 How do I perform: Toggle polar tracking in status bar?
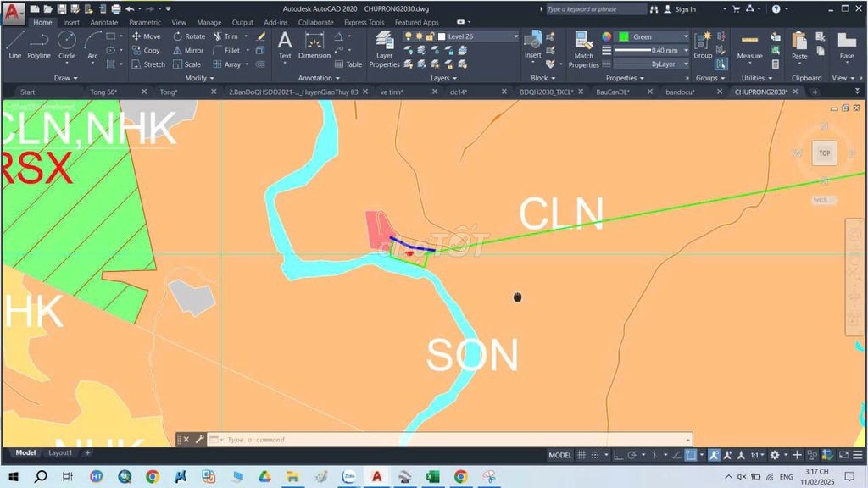pos(632,455)
